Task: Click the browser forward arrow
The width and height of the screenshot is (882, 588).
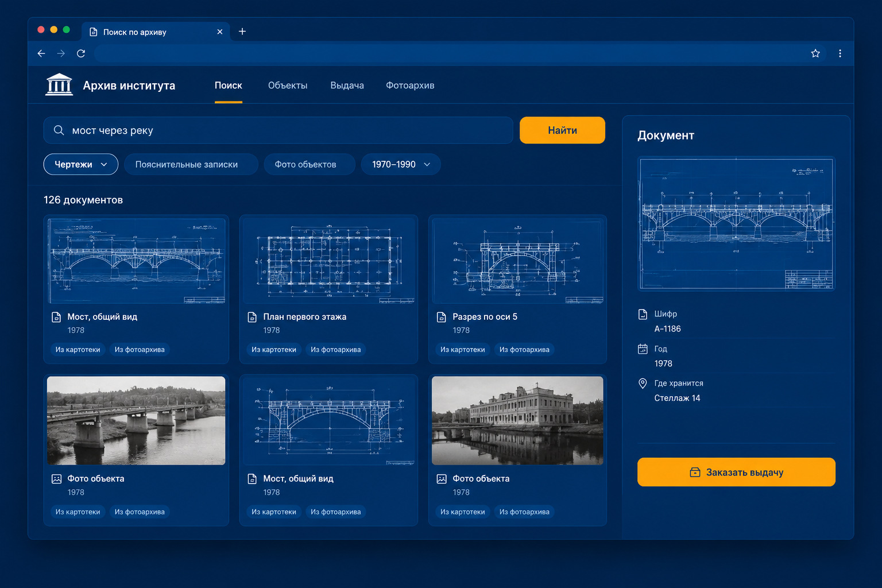Action: tap(61, 53)
